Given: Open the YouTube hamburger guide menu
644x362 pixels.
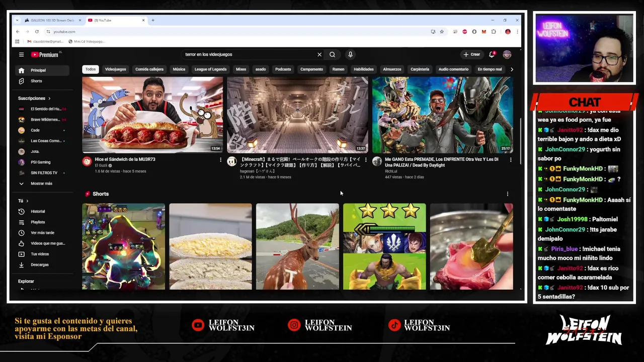Looking at the screenshot, I should (x=21, y=54).
